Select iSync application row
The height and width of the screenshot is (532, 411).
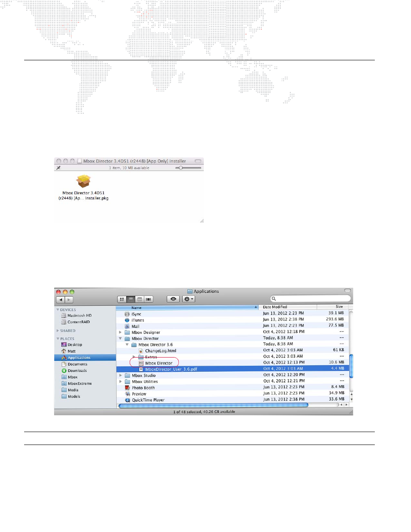click(232, 314)
